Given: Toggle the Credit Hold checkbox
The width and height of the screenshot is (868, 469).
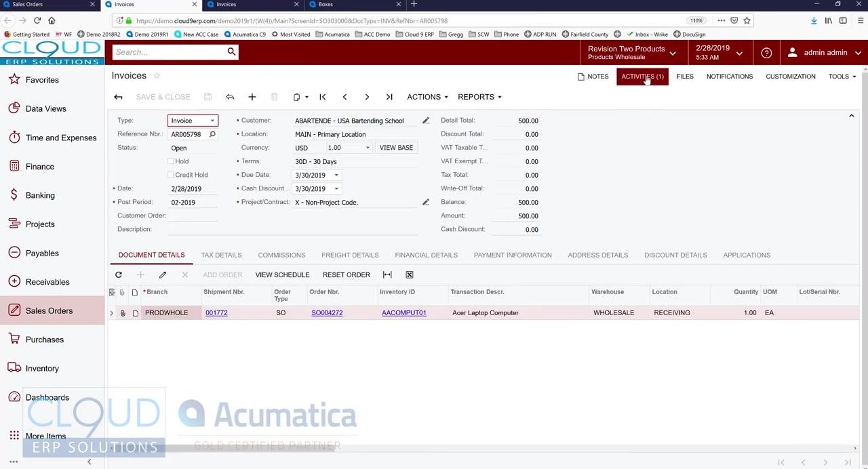Looking at the screenshot, I should (171, 175).
